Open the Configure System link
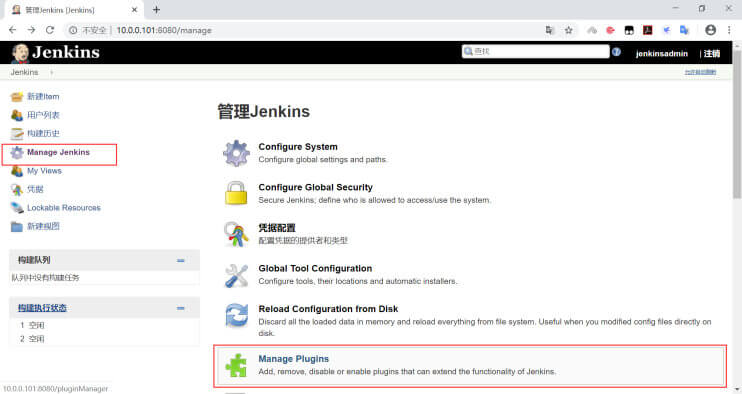Screen dimensions: 742x394 pos(298,147)
